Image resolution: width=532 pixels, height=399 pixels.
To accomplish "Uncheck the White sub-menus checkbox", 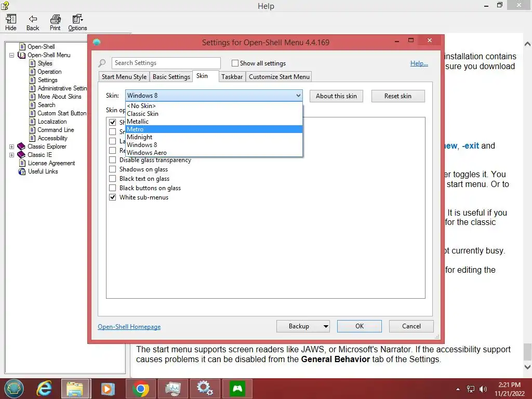I will point(113,197).
